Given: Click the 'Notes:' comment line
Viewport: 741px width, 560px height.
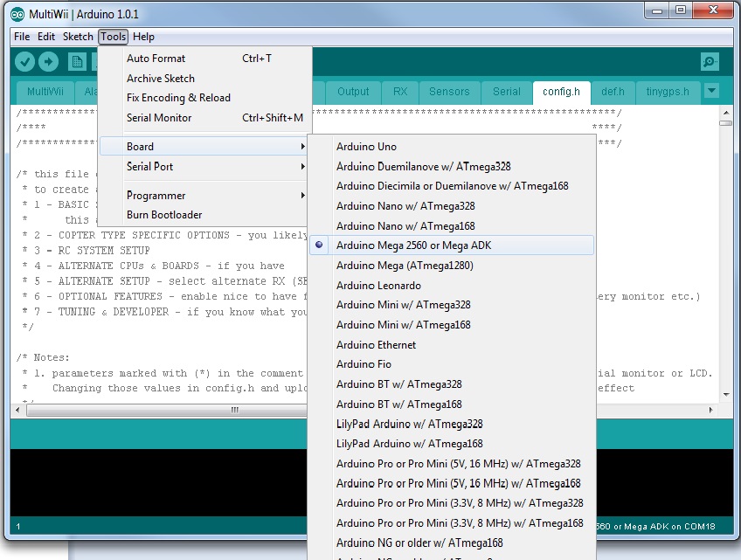Looking at the screenshot, I should [x=43, y=357].
